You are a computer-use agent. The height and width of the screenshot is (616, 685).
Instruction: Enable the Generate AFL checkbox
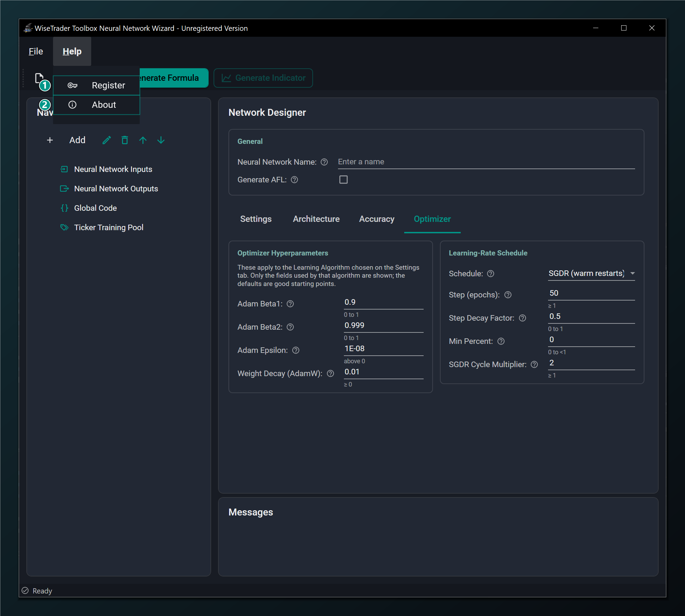343,180
